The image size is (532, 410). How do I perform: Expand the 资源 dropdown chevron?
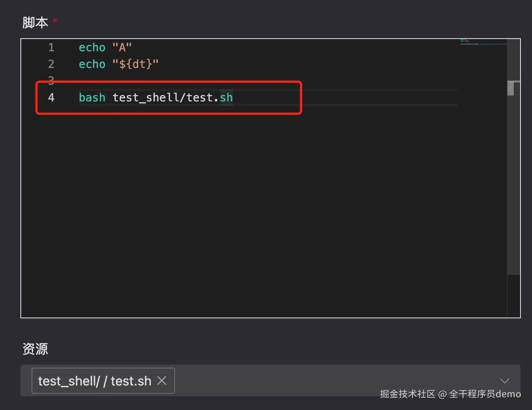click(504, 381)
